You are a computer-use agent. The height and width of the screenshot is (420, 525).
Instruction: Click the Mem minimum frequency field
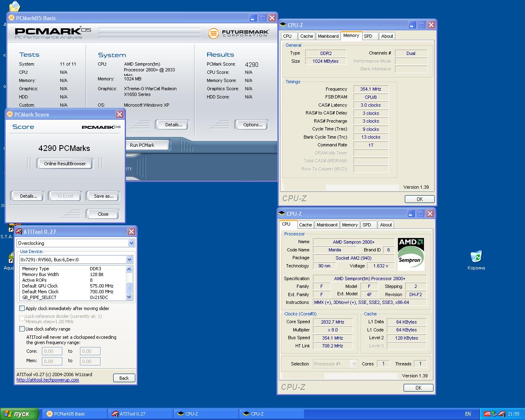click(x=52, y=361)
